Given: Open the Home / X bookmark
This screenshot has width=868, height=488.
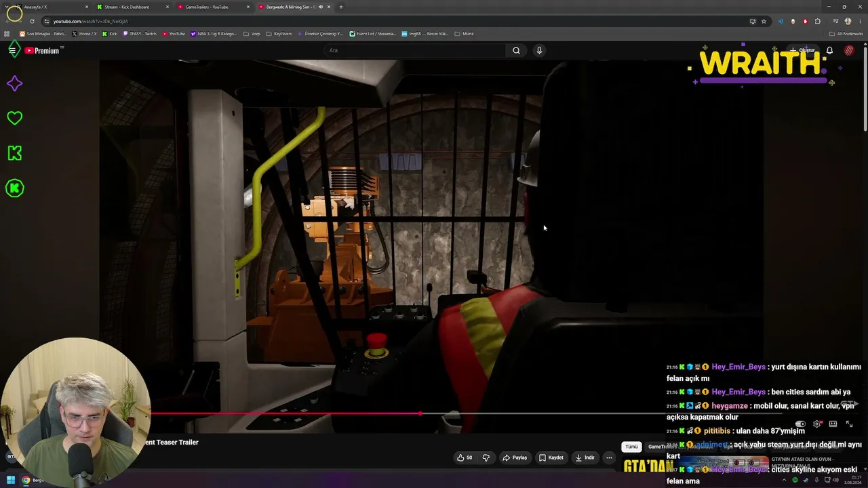Looking at the screenshot, I should point(84,34).
